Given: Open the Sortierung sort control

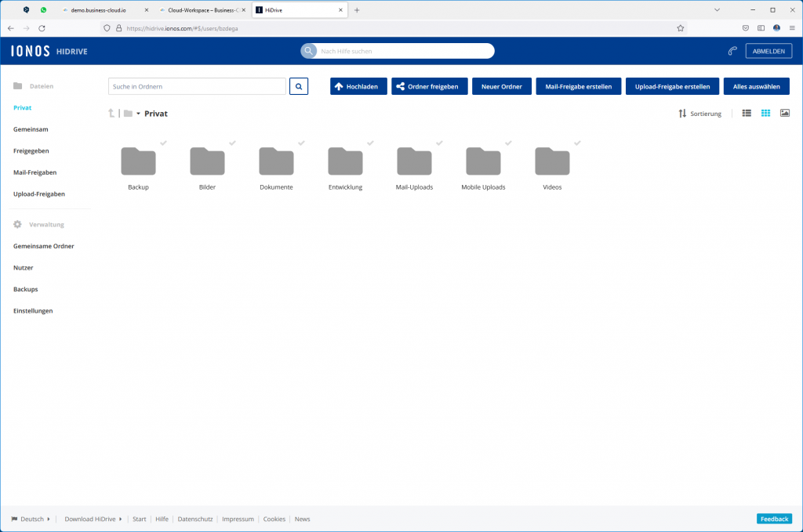Looking at the screenshot, I should 699,114.
